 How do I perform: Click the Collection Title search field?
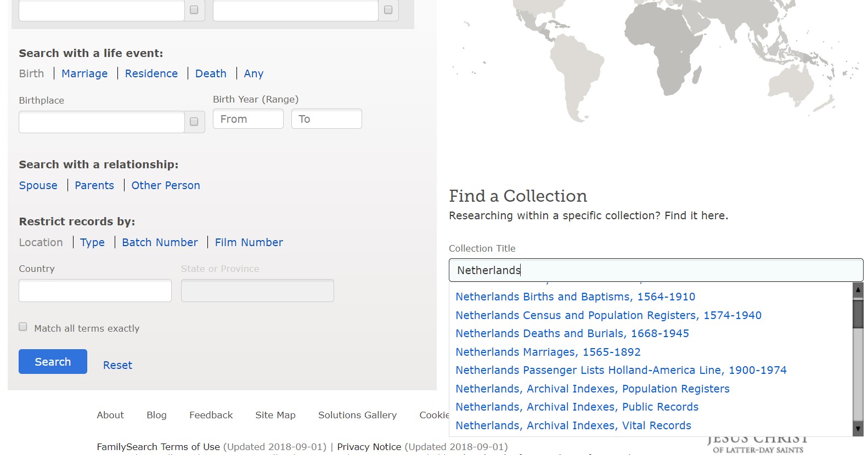click(656, 270)
